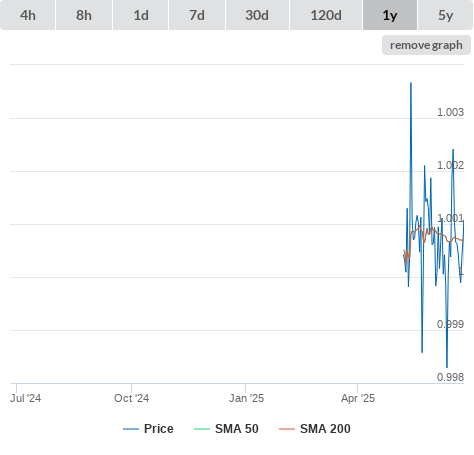Viewport: 474px width, 455px height.
Task: Click the green SMA 50 line swatch
Action: 202,429
